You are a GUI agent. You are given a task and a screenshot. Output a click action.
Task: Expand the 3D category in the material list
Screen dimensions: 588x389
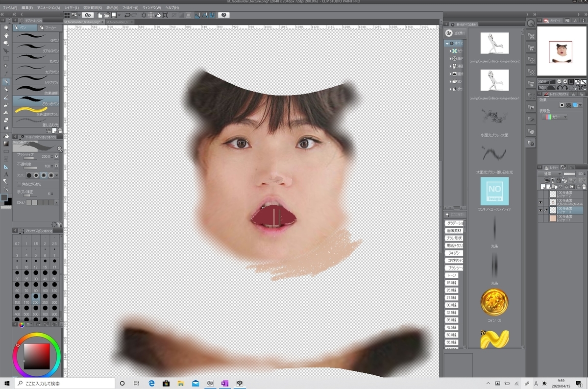pos(451,81)
